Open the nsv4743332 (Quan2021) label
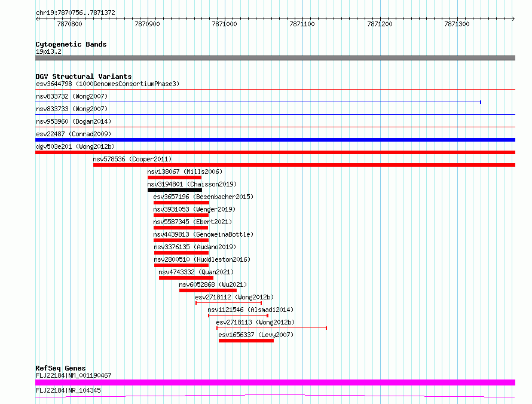Viewport: 532px width, 404px height. point(196,272)
